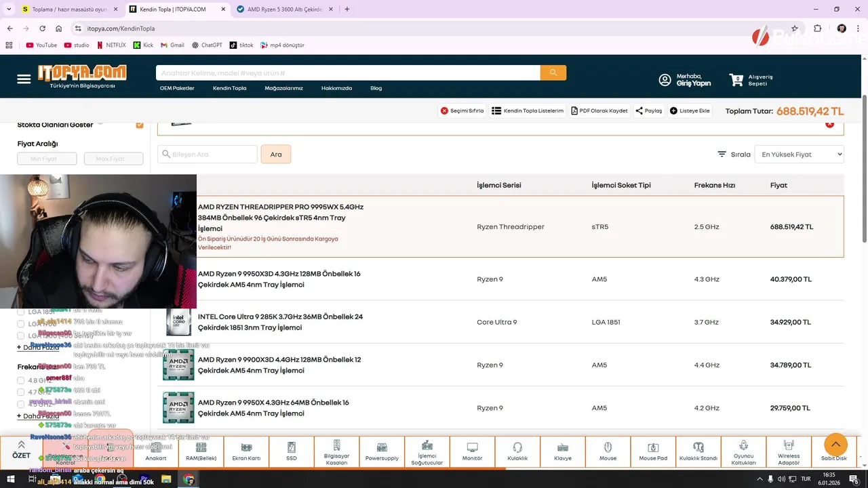Expand Daha Fazla under socket filters
This screenshot has height=488, width=868.
click(37, 347)
